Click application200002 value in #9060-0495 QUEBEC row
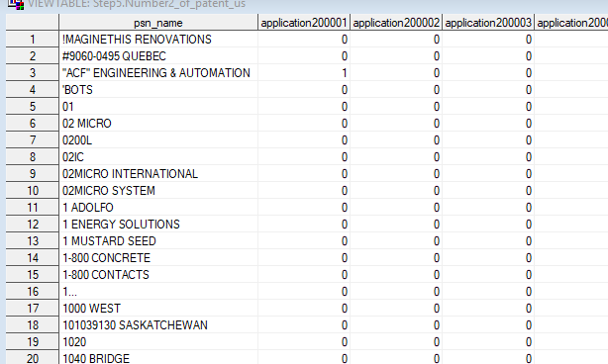Image resolution: width=608 pixels, height=364 pixels. pyautogui.click(x=396, y=56)
